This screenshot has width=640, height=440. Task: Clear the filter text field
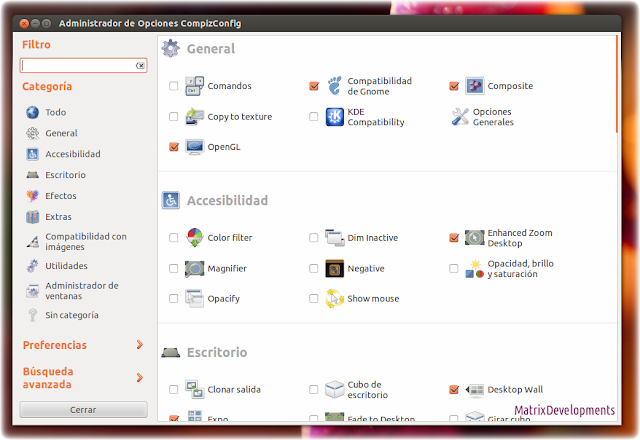pos(140,66)
